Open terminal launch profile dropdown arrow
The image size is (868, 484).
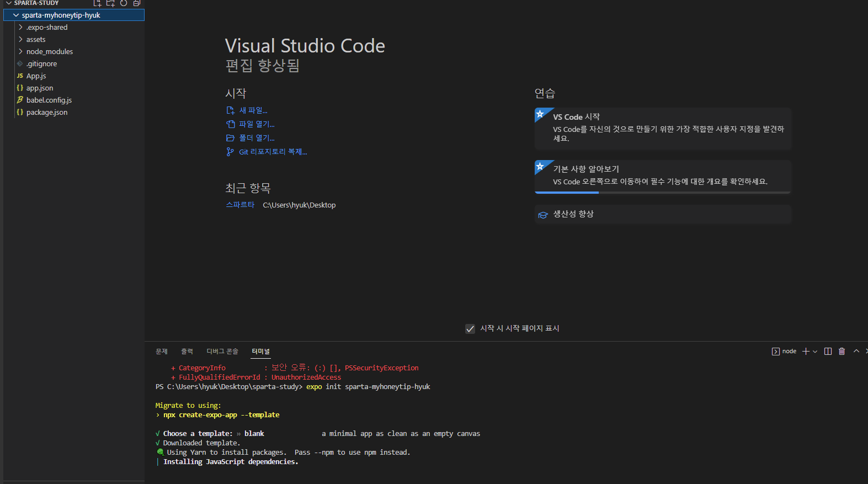point(815,352)
